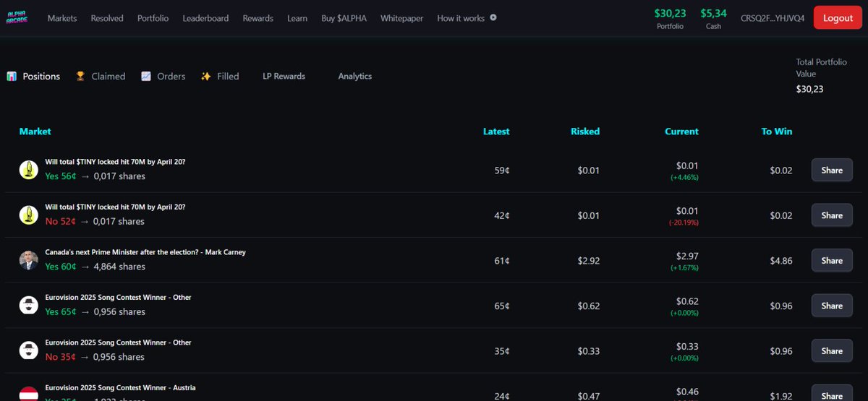868x401 pixels.
Task: Open the Markets page
Action: point(62,18)
